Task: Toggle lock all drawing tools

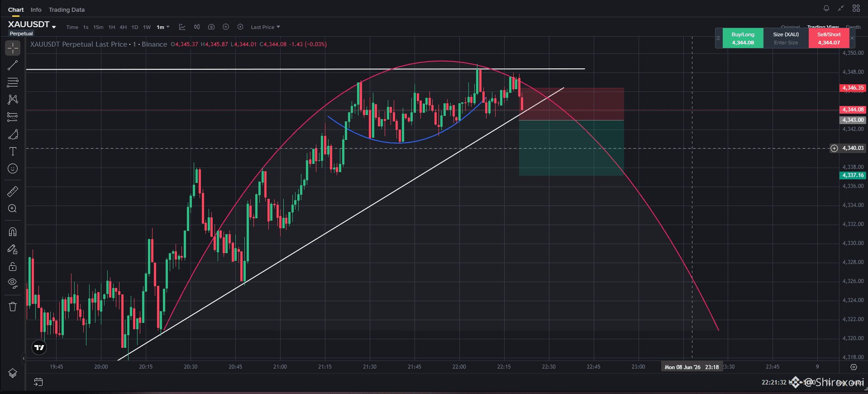Action: [13, 266]
